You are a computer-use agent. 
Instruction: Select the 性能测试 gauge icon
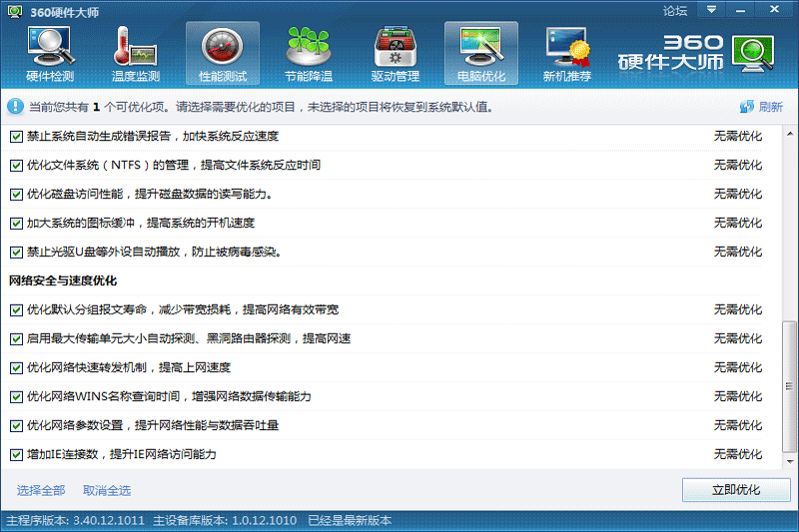(222, 53)
